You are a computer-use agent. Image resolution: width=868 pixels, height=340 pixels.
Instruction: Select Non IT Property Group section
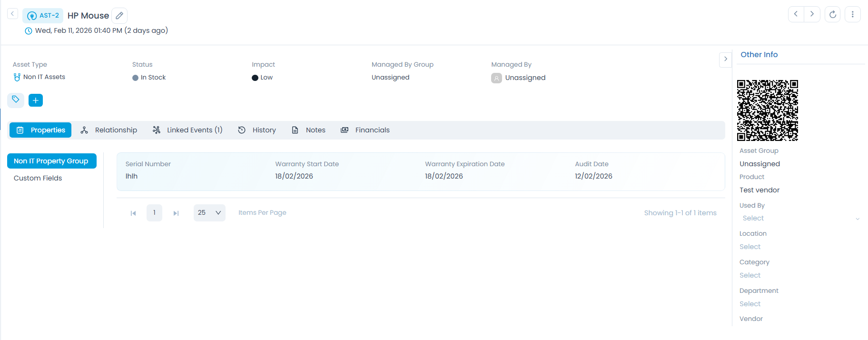click(x=52, y=161)
